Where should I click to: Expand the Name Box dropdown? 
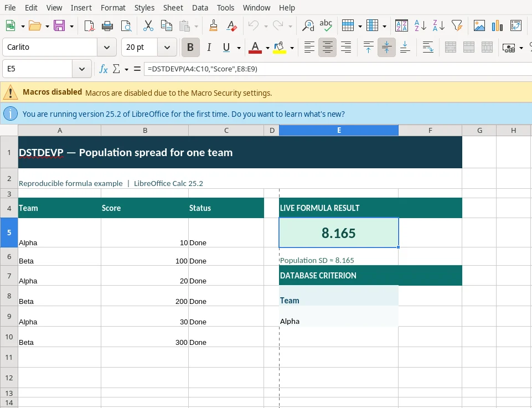[82, 69]
